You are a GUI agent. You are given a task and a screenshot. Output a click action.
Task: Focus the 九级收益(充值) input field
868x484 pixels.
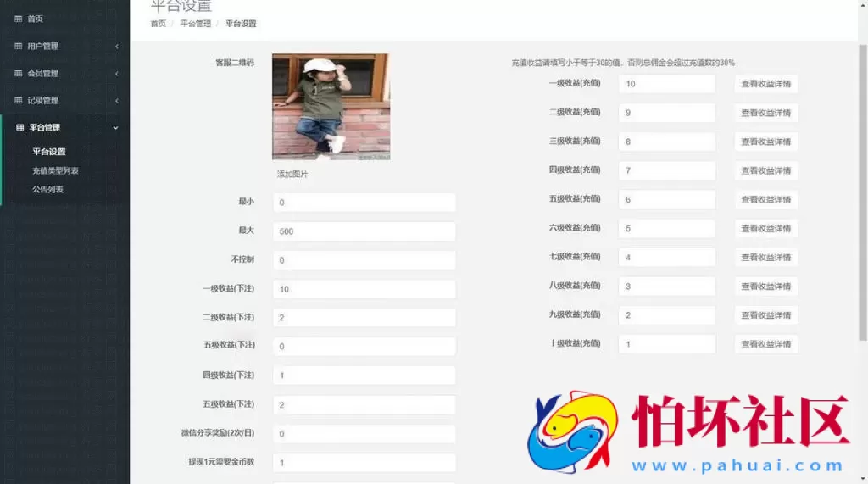click(667, 314)
